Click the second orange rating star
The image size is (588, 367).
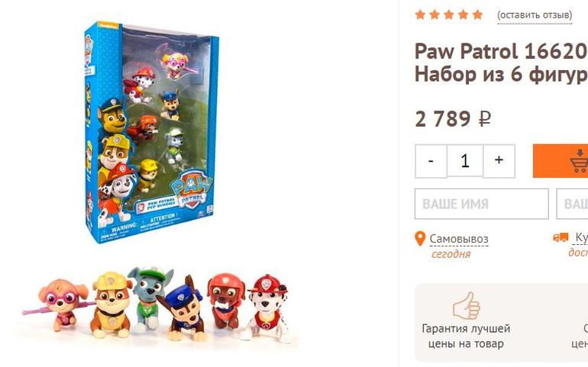tap(435, 14)
